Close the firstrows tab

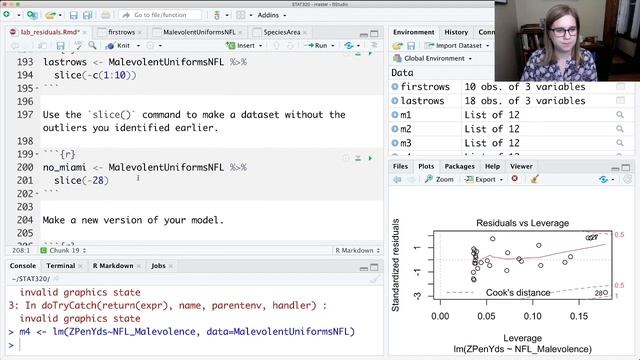coord(140,32)
